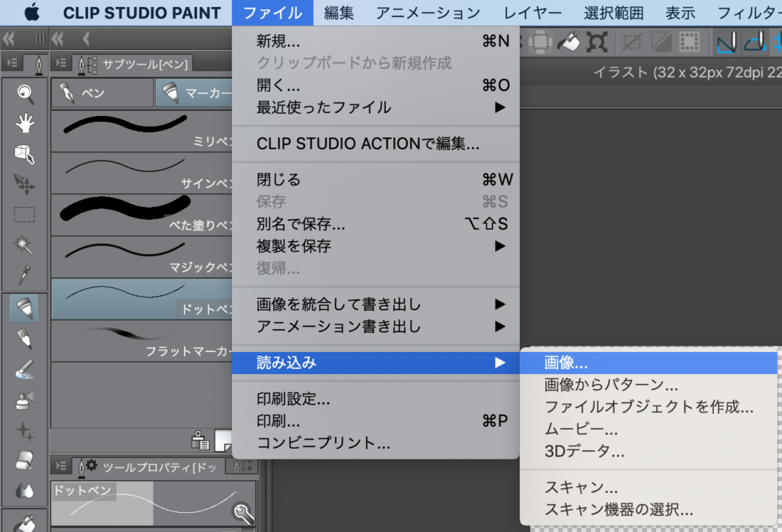Open the 選択範囲 menu

(614, 12)
